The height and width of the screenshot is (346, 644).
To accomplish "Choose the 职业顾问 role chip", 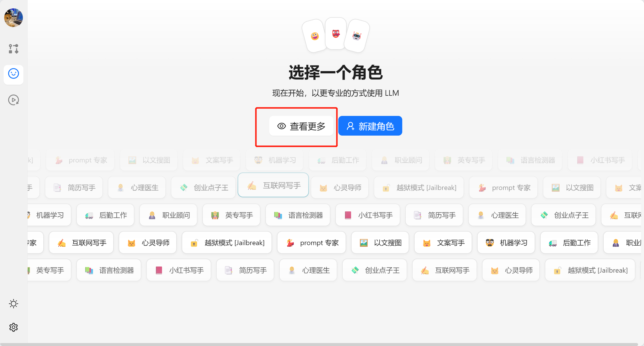I will 168,215.
